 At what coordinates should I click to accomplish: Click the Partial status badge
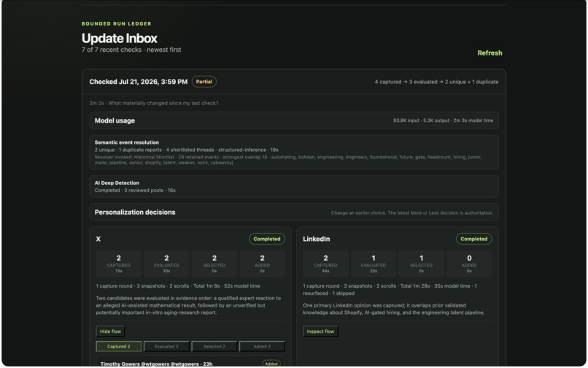tap(204, 82)
